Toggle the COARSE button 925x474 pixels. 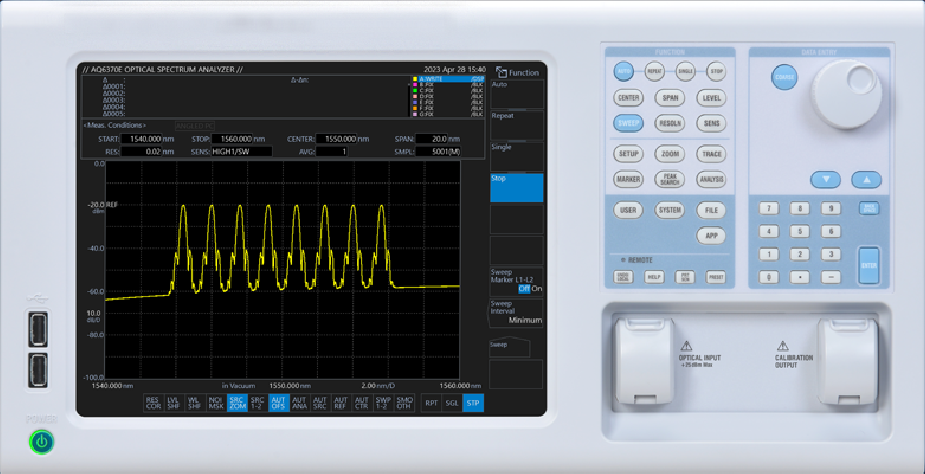point(785,78)
